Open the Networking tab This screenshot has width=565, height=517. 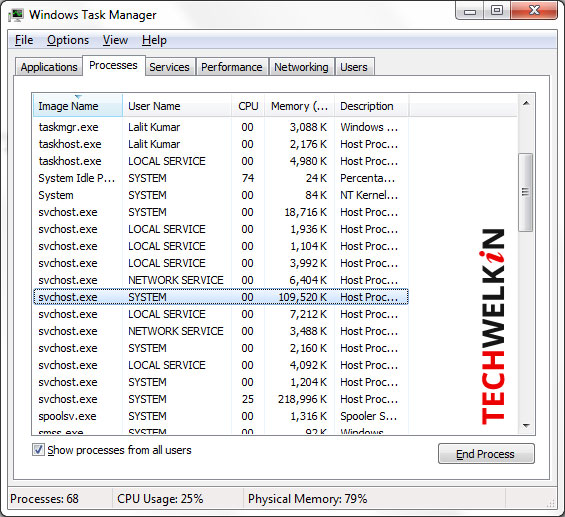(x=301, y=67)
